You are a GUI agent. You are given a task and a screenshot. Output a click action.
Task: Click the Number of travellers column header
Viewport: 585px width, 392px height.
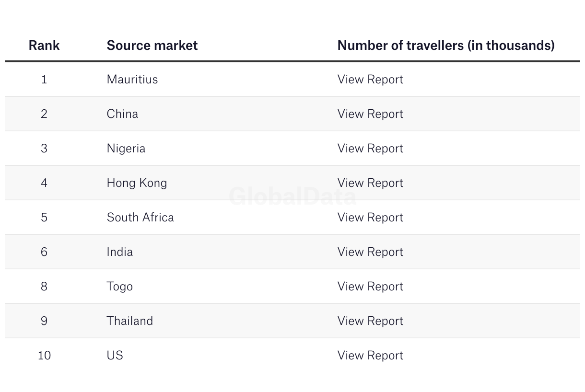446,45
